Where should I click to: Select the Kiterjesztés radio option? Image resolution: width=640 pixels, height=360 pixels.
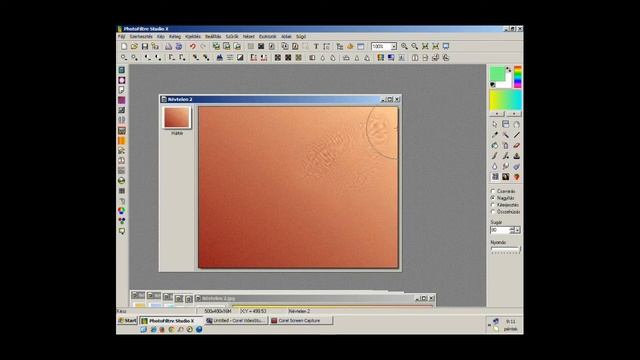pyautogui.click(x=493, y=205)
